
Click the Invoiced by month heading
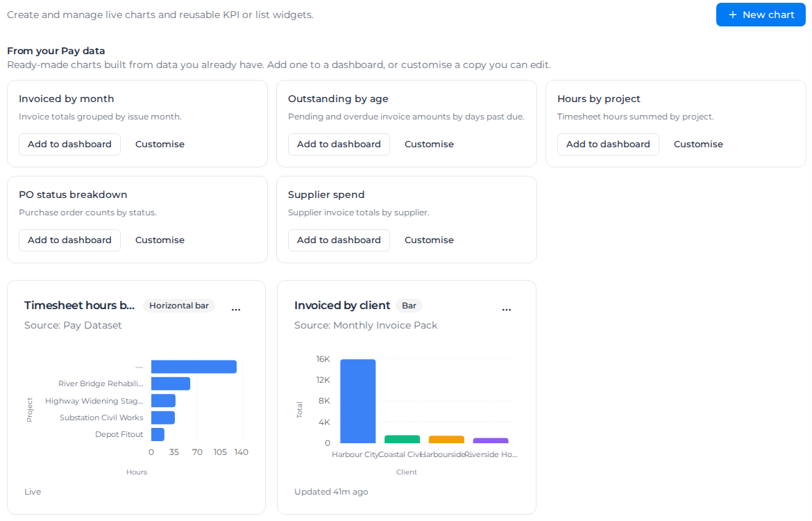pyautogui.click(x=67, y=99)
